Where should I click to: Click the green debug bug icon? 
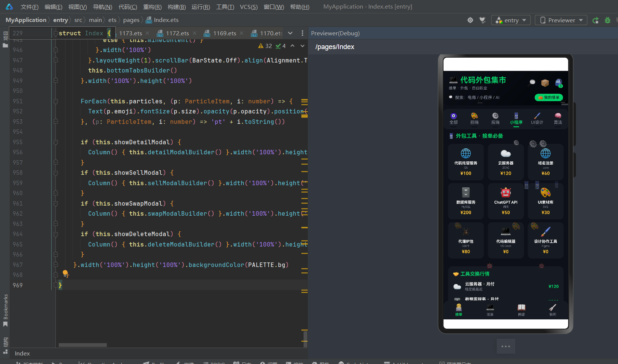[x=608, y=20]
